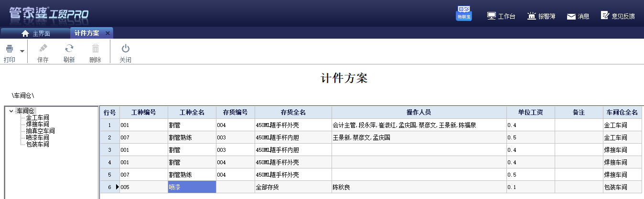
Task: Click empty 存货编号 cell in row 6
Action: (x=235, y=187)
